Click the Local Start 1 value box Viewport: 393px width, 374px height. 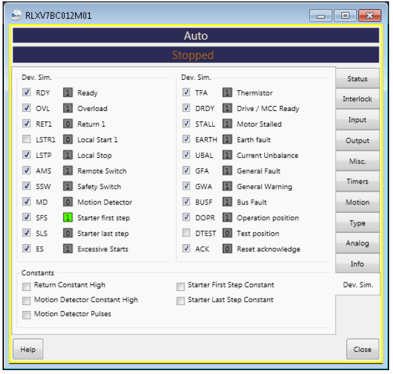pos(68,139)
